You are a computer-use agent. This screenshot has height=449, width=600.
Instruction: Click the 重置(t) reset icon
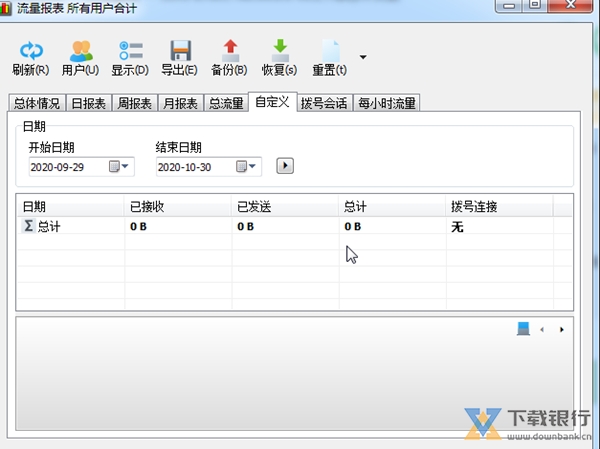pyautogui.click(x=330, y=51)
